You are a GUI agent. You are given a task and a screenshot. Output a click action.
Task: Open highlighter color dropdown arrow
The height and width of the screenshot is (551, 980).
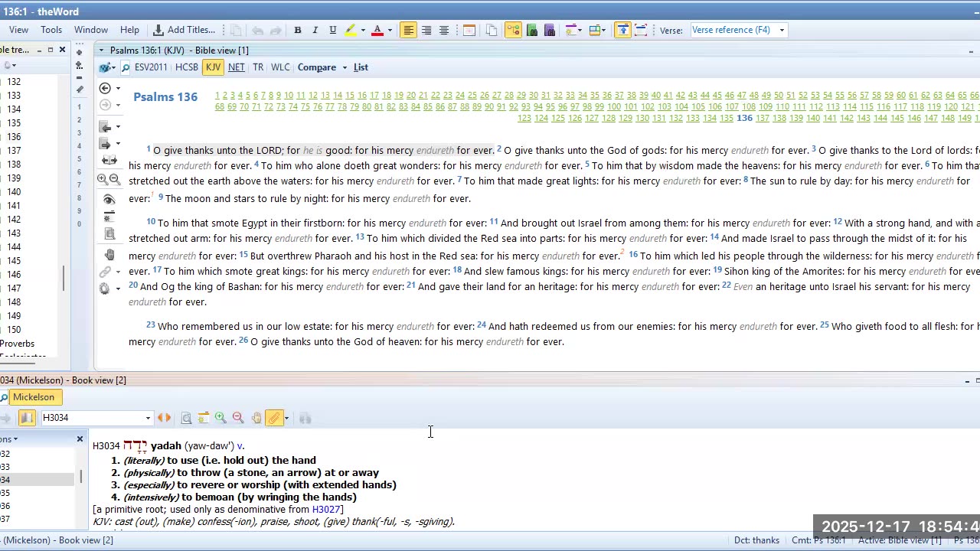tap(363, 31)
